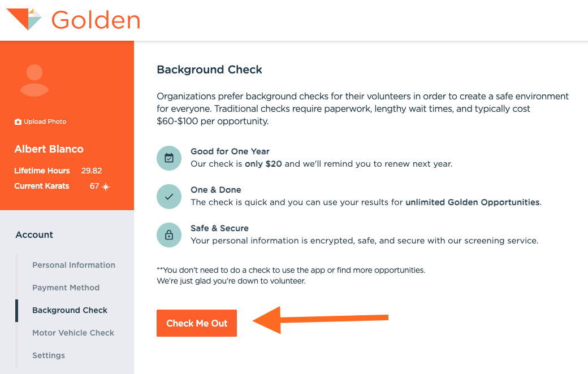Click the Lifetime Hours value 29.82

(x=92, y=171)
